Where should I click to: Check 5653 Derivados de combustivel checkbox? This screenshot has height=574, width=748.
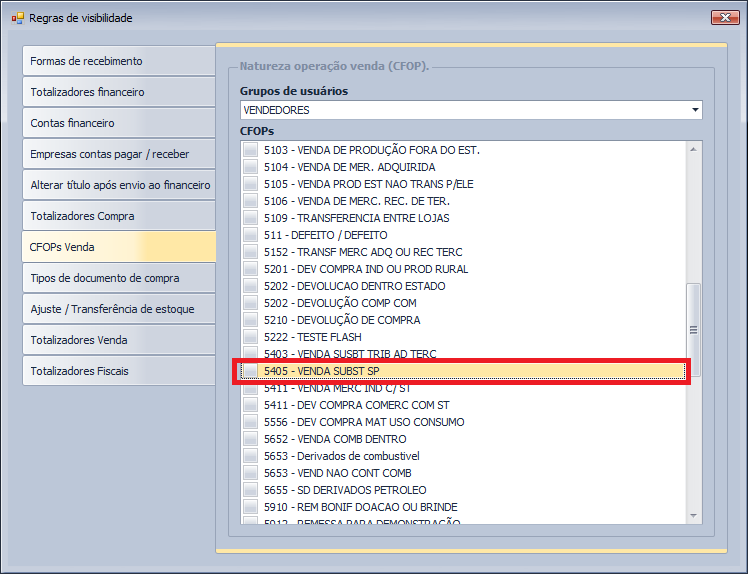point(250,456)
